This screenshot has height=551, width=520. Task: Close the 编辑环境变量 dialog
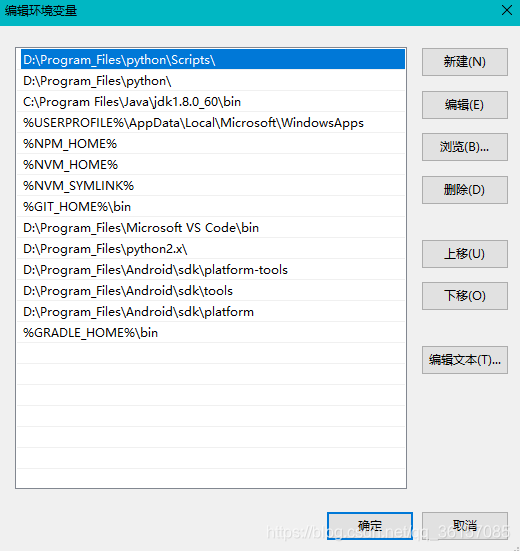pyautogui.click(x=507, y=11)
